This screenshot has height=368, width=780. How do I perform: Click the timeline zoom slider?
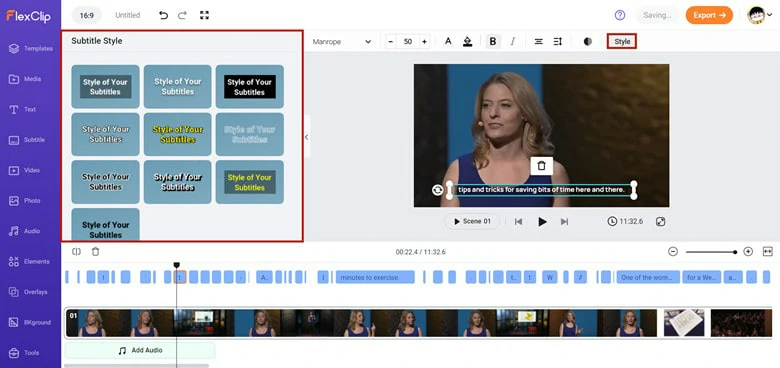[710, 252]
